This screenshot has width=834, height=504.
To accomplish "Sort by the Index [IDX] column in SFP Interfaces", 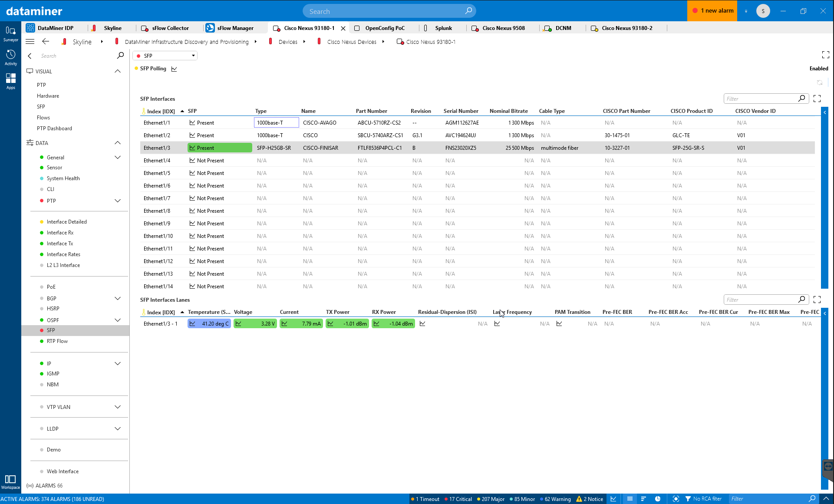I will point(161,111).
